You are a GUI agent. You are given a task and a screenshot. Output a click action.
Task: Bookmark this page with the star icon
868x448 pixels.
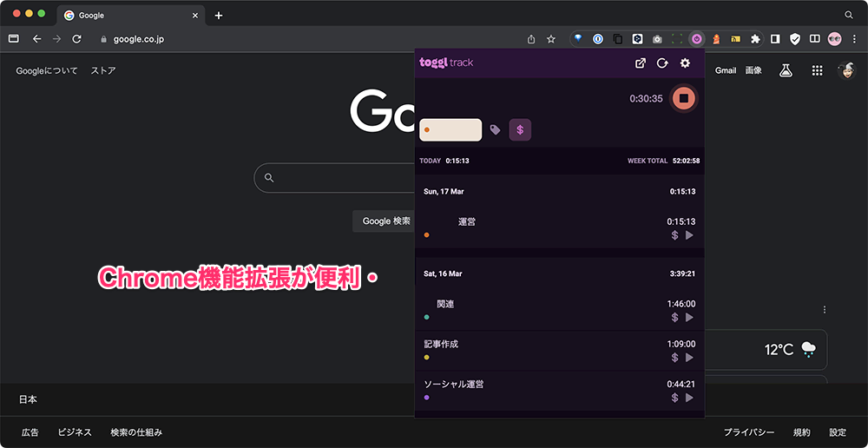(551, 39)
